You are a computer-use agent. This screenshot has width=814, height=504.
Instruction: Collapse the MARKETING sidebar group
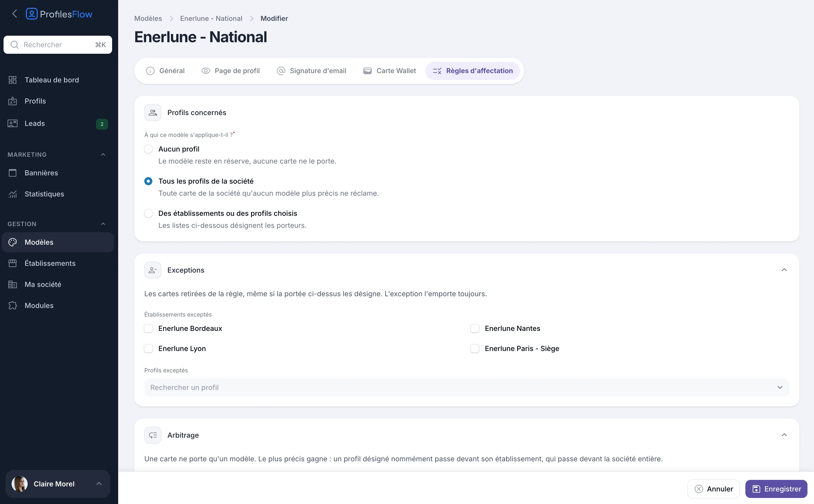click(x=103, y=155)
